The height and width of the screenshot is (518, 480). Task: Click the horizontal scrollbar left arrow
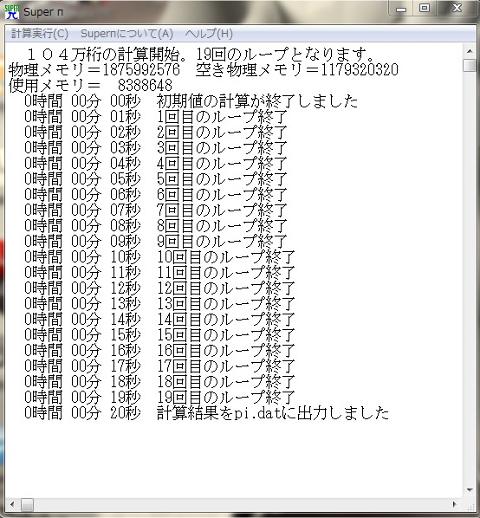tap(12, 504)
